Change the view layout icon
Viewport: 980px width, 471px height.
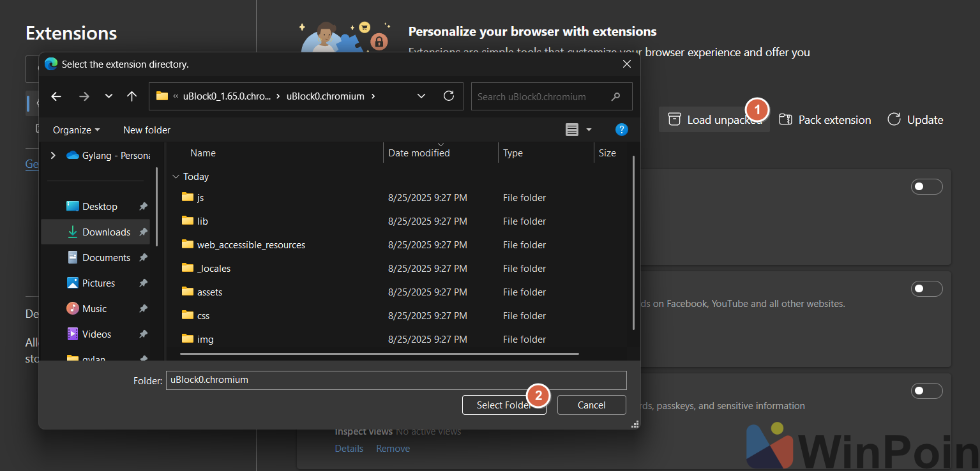[x=572, y=130]
